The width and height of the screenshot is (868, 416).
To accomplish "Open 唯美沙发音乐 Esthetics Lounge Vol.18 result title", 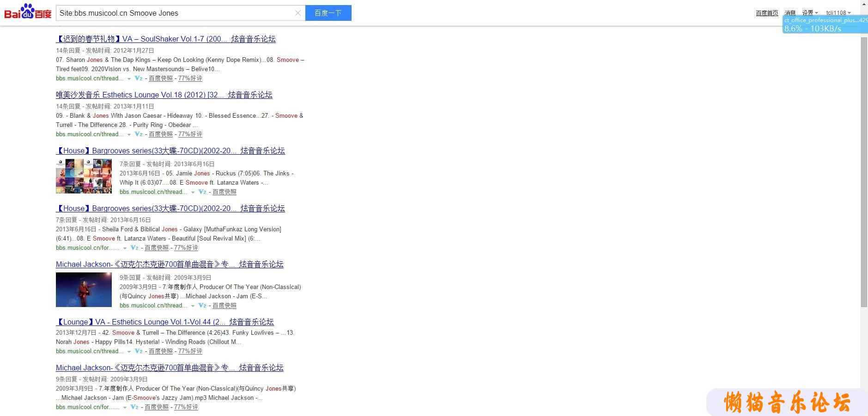I will 164,95.
